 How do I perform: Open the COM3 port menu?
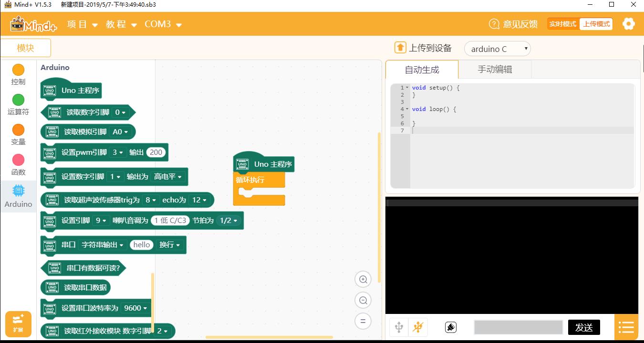[163, 24]
